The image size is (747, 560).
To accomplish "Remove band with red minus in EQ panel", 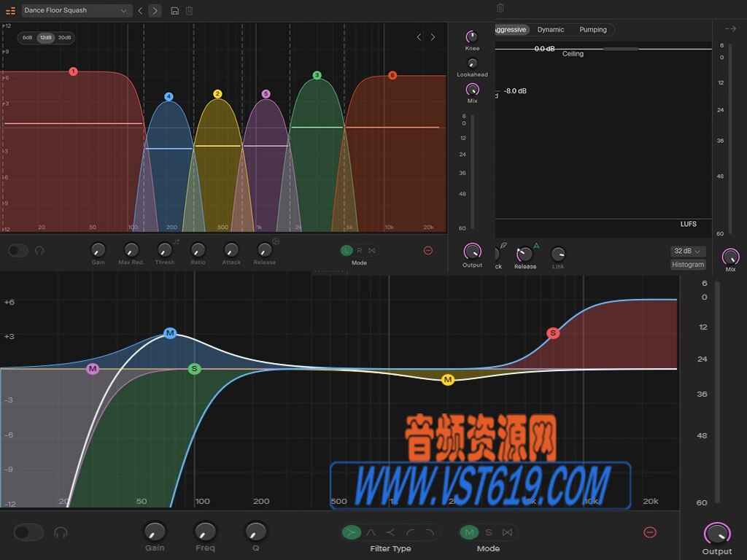I will click(x=650, y=532).
